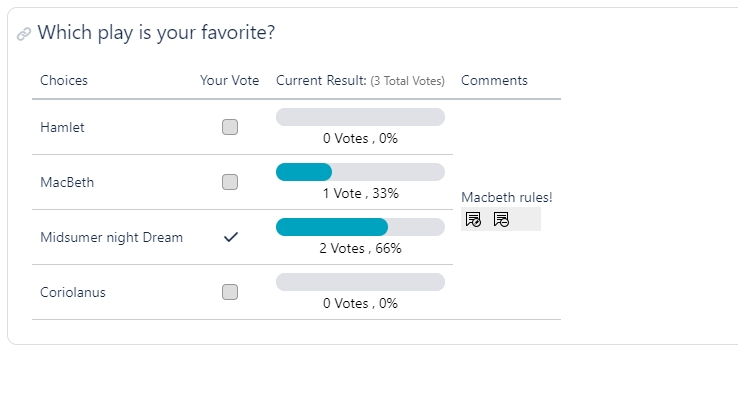Click the Coriolanus choice label
This screenshot has width=738, height=420.
tap(73, 292)
